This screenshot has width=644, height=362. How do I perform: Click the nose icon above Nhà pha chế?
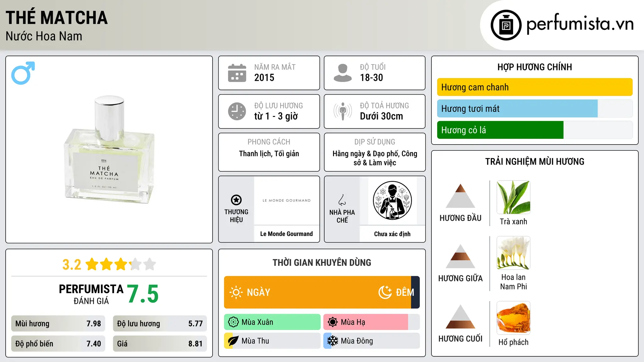pyautogui.click(x=342, y=200)
